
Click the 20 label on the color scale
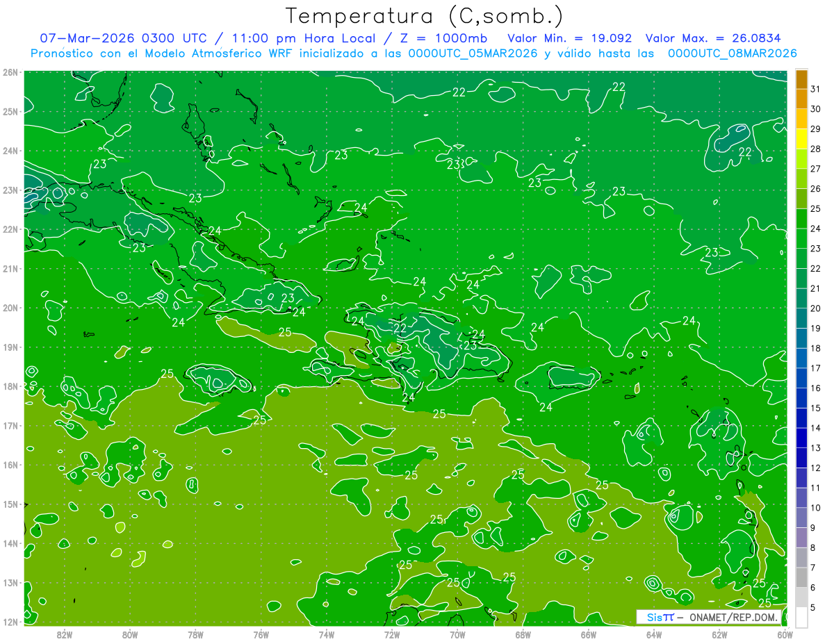[816, 308]
